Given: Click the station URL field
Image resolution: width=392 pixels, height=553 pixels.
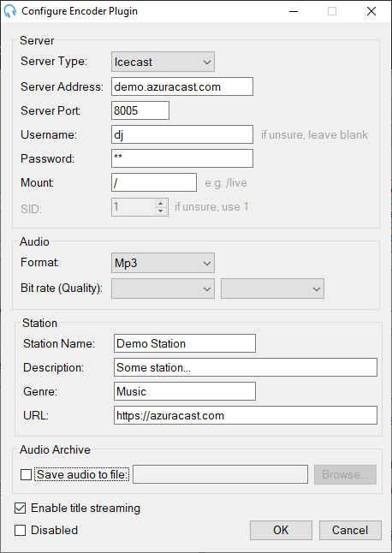Looking at the screenshot, I should click(246, 415).
